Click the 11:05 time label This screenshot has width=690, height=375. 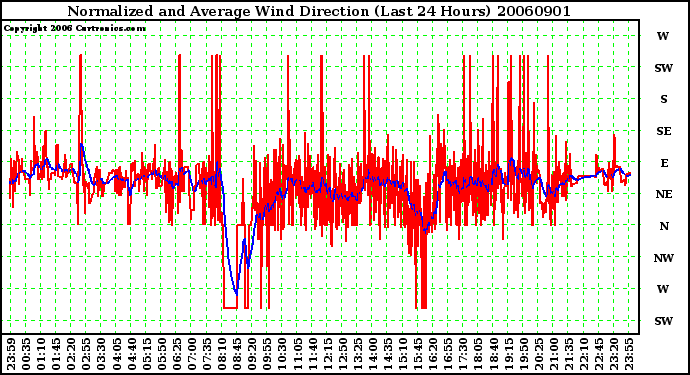click(297, 354)
